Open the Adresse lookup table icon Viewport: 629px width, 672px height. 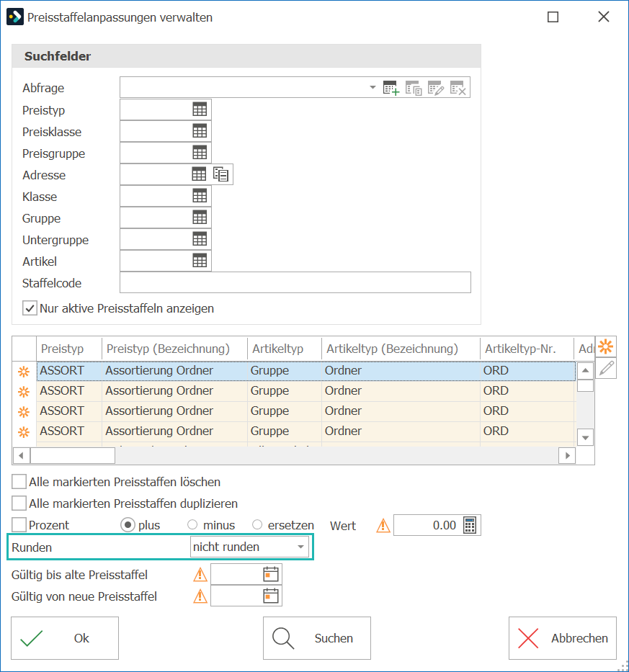coord(199,174)
